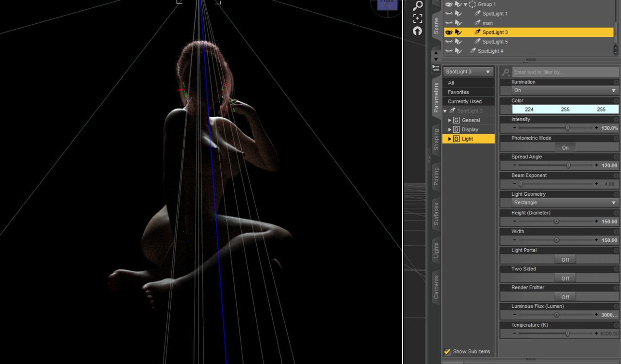Open the Illumination dropdown
621x364 pixels.
click(x=565, y=91)
